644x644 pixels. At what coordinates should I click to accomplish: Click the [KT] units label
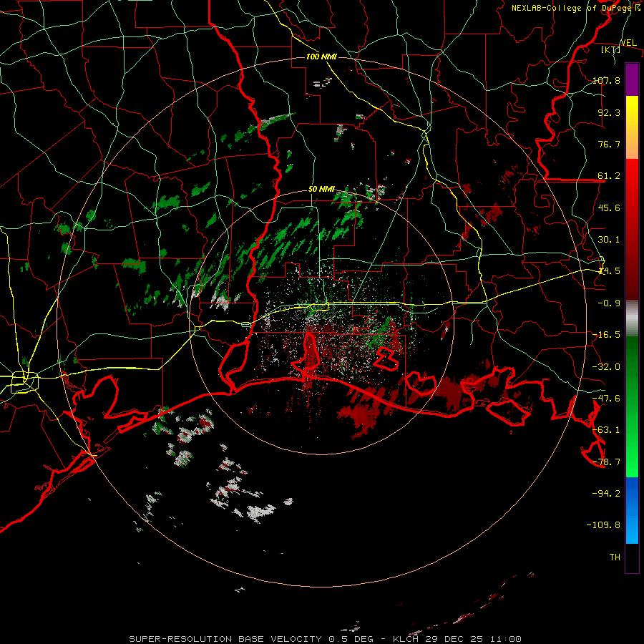click(x=611, y=49)
